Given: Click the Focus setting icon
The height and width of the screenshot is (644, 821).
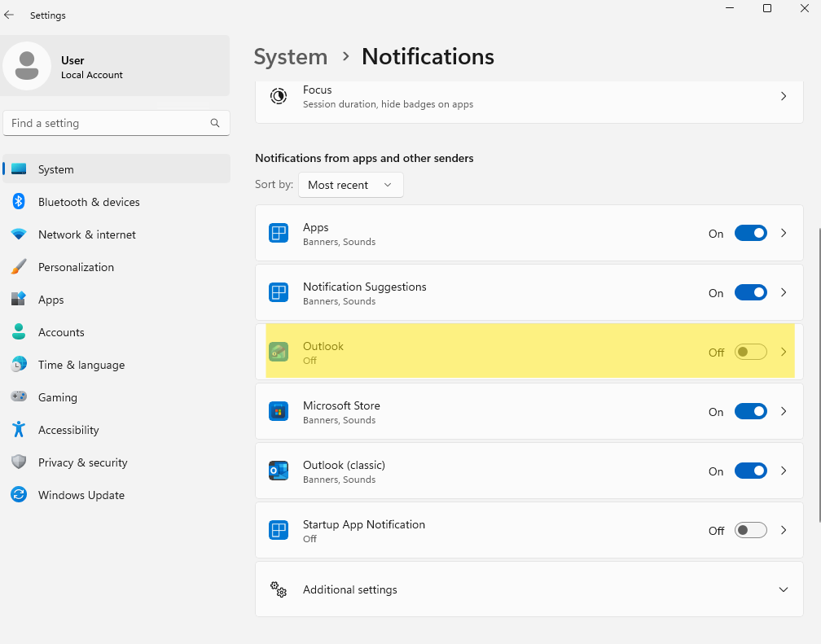Looking at the screenshot, I should click(279, 96).
